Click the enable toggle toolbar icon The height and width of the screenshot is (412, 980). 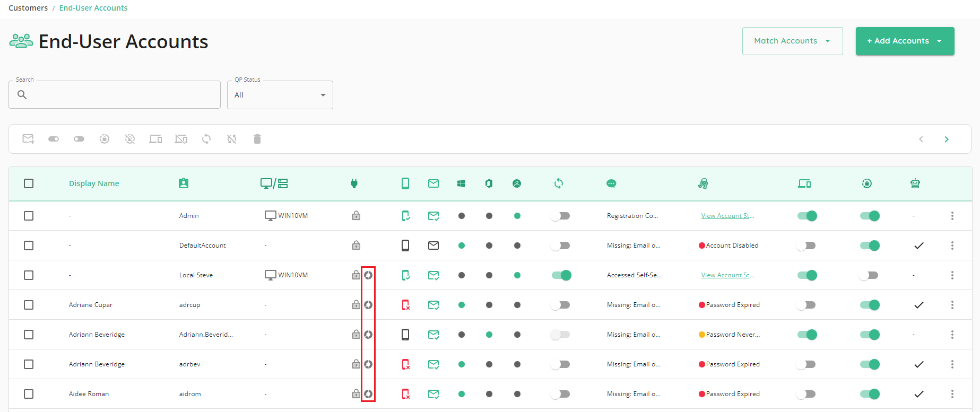pyautogui.click(x=54, y=139)
